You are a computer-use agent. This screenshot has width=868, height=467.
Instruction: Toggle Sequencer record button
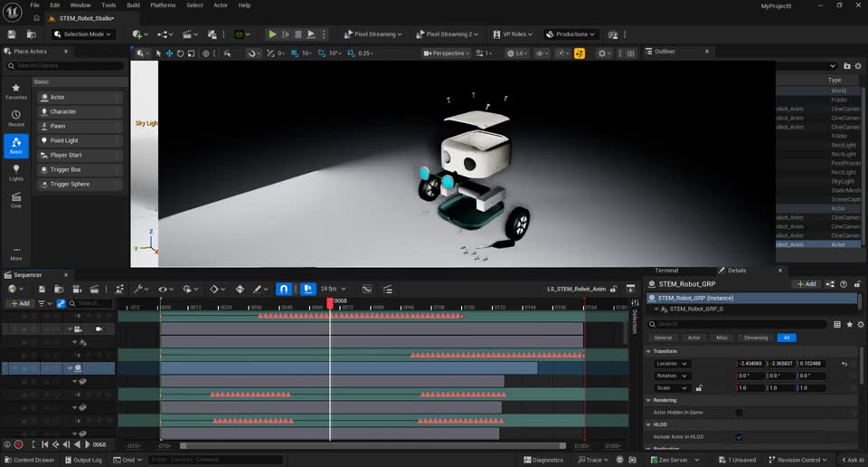pyautogui.click(x=18, y=444)
